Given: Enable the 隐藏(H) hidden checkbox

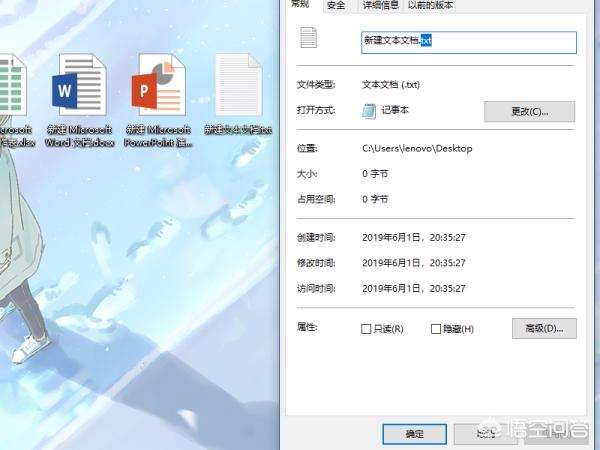Looking at the screenshot, I should (436, 329).
